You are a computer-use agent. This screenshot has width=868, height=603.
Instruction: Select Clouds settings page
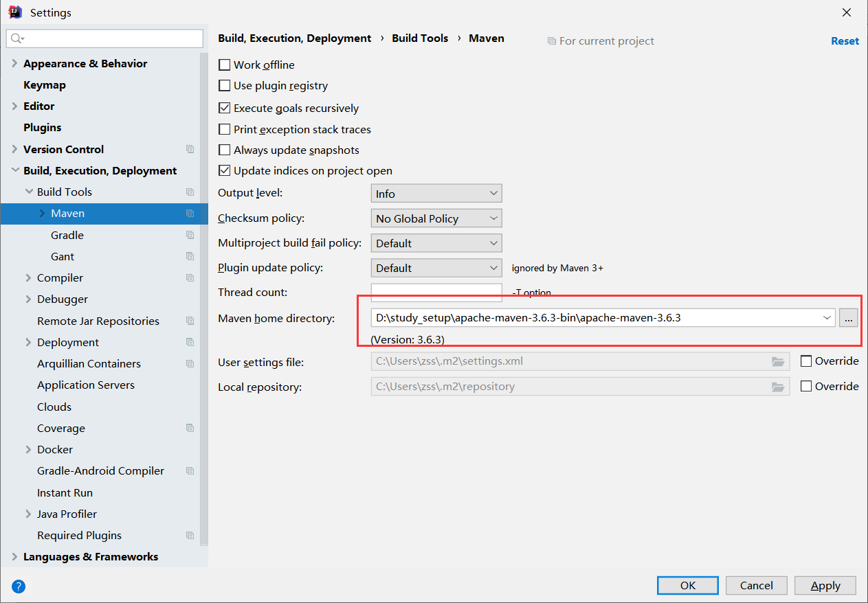(x=54, y=407)
